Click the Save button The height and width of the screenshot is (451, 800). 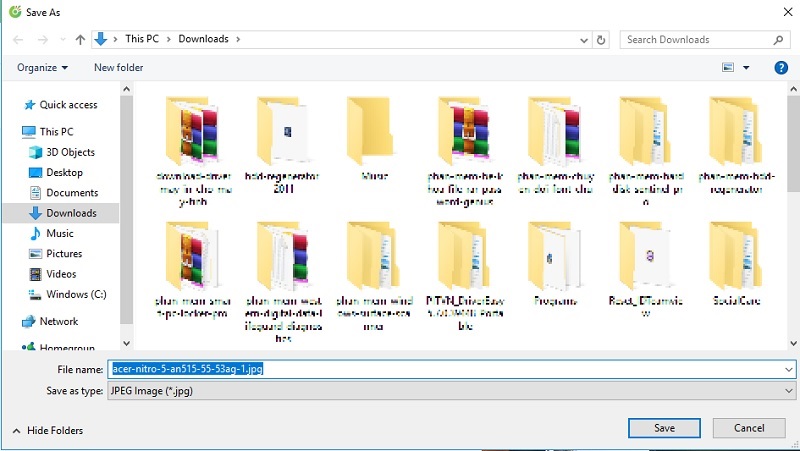coord(664,427)
